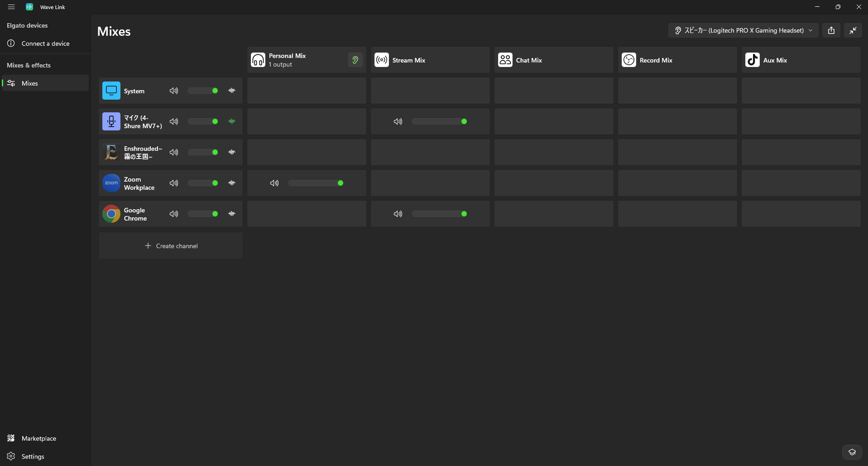Select Mixes in the sidebar

click(x=45, y=83)
